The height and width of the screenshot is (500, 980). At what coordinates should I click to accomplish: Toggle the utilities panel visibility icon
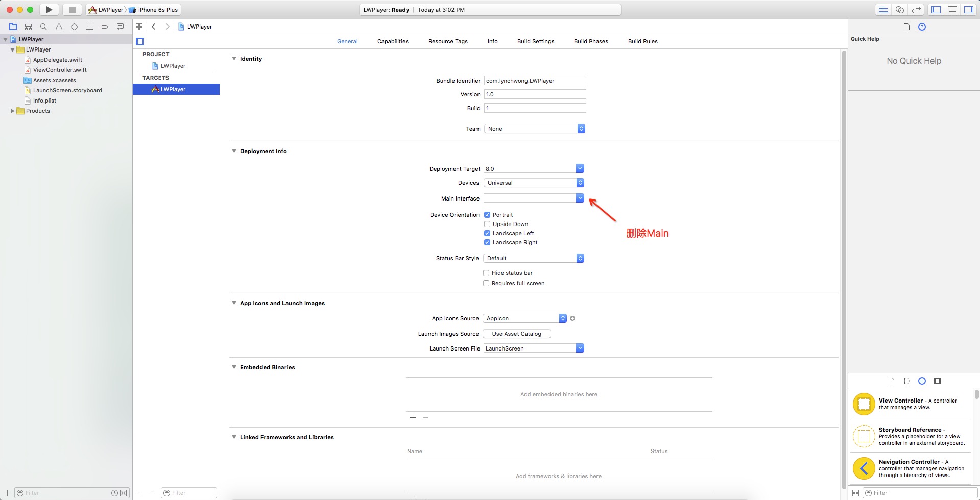coord(968,10)
